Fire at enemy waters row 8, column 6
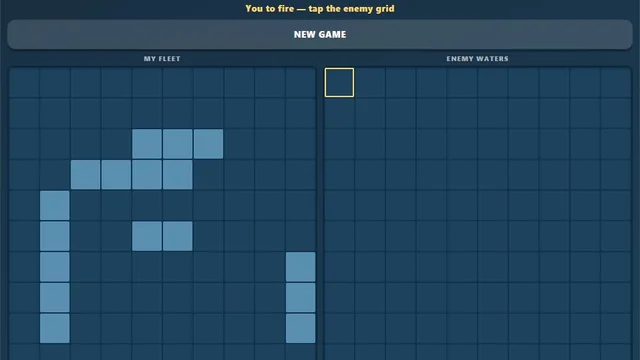The height and width of the screenshot is (360, 640). point(493,298)
